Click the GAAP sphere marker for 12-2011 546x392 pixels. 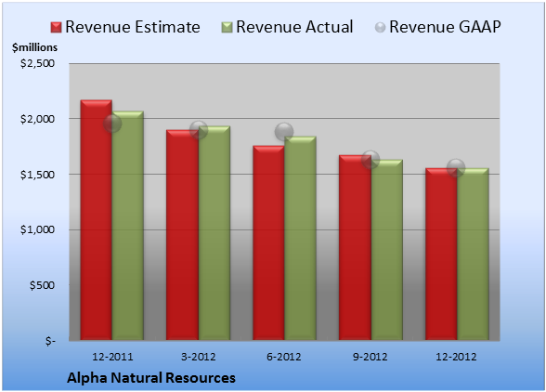[112, 124]
